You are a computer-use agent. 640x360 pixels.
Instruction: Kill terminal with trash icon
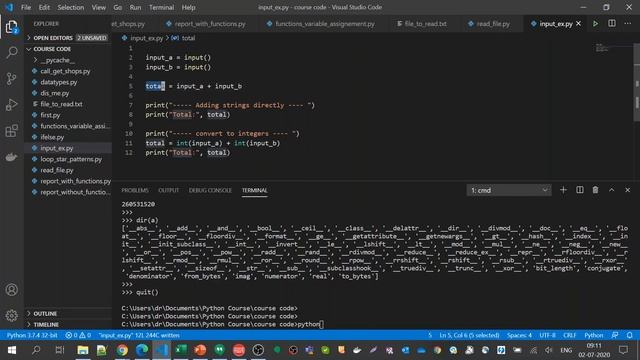(596, 190)
